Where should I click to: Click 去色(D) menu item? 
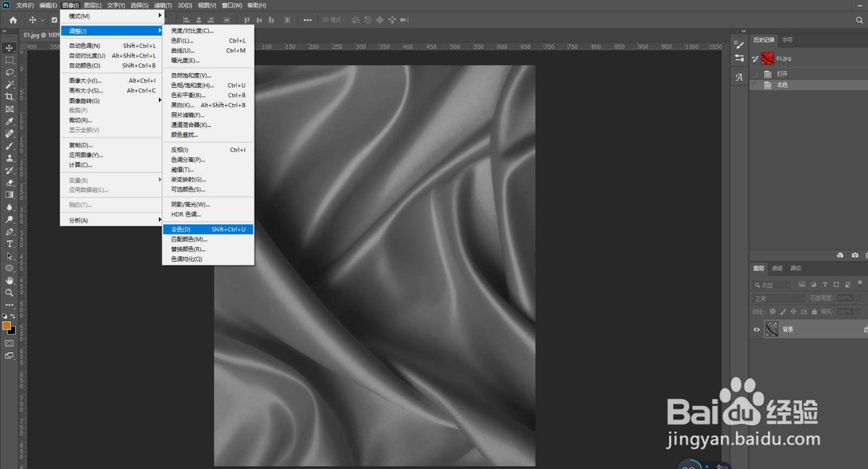(x=208, y=230)
